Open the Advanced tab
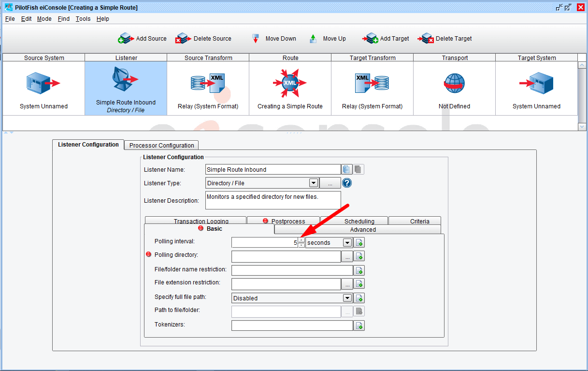 pos(362,229)
